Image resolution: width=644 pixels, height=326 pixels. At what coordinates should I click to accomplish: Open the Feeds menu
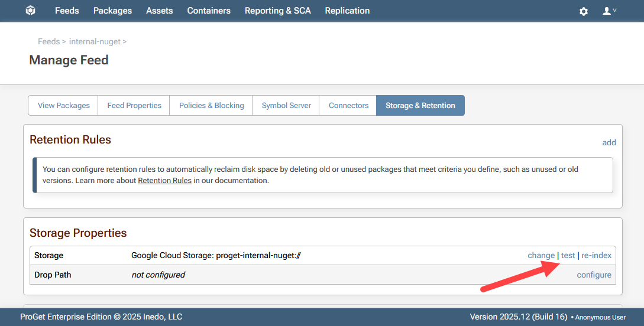pos(67,11)
